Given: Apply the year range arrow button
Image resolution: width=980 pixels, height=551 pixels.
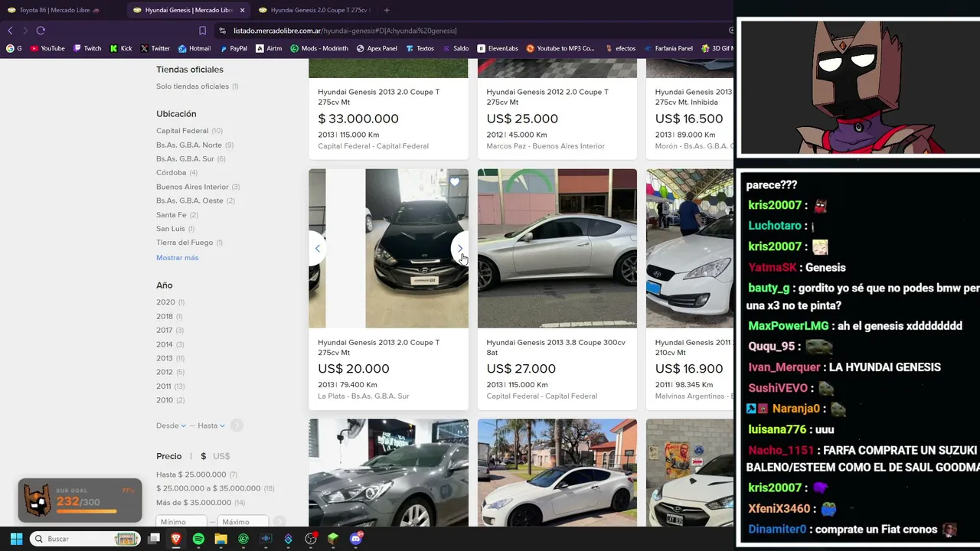Looking at the screenshot, I should [237, 425].
